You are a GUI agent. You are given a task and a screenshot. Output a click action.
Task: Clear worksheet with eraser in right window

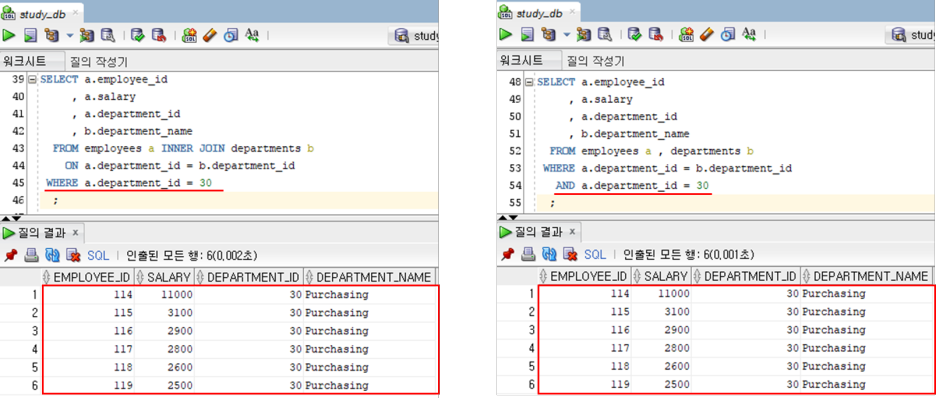[x=707, y=35]
